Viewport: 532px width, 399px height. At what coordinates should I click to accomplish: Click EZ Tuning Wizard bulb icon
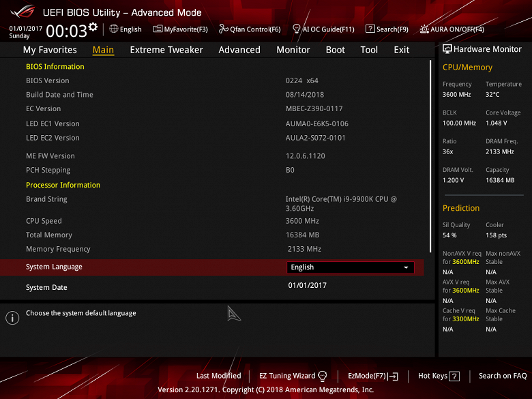323,376
